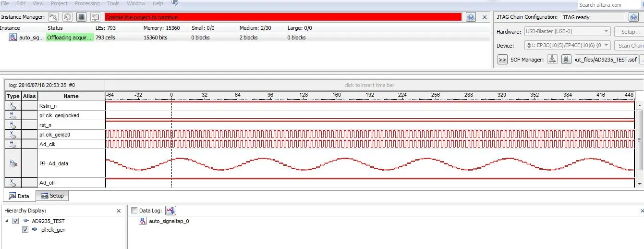Select the Rstin_n signal name
The height and width of the screenshot is (249, 644).
coord(48,106)
